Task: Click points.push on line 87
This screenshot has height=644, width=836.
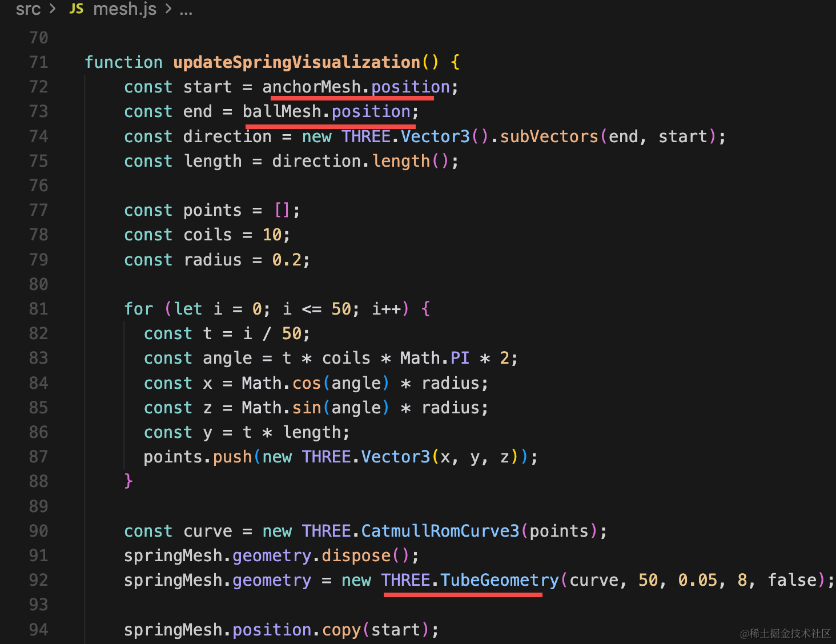Action: (x=198, y=457)
